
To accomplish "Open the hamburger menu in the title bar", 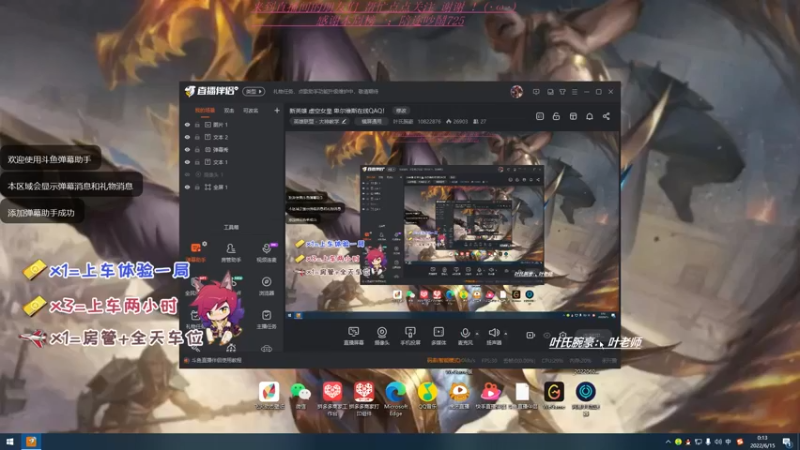I will (574, 92).
